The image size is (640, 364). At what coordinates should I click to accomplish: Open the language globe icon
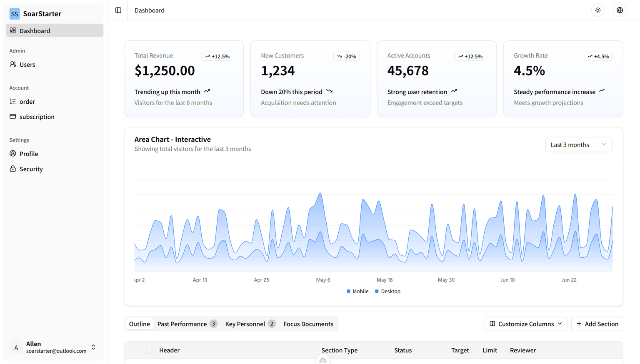[x=620, y=10]
